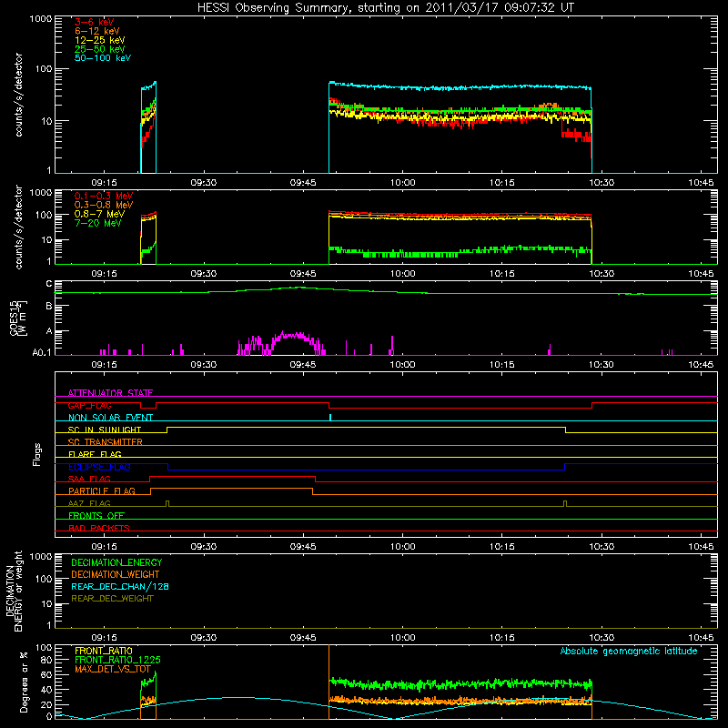Click the Flags axis title
The image size is (728, 728).
tap(37, 454)
